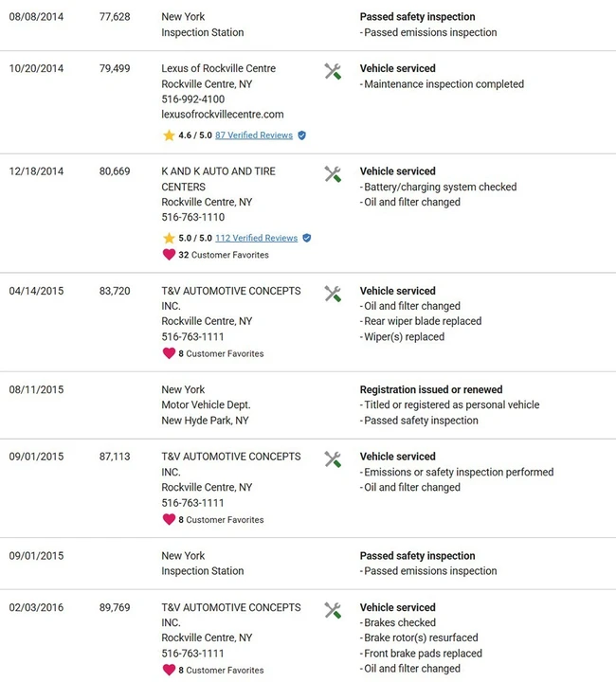This screenshot has height=682, width=616.
Task: Click the lexusofrockvillecentre.com website text
Action: tap(223, 115)
